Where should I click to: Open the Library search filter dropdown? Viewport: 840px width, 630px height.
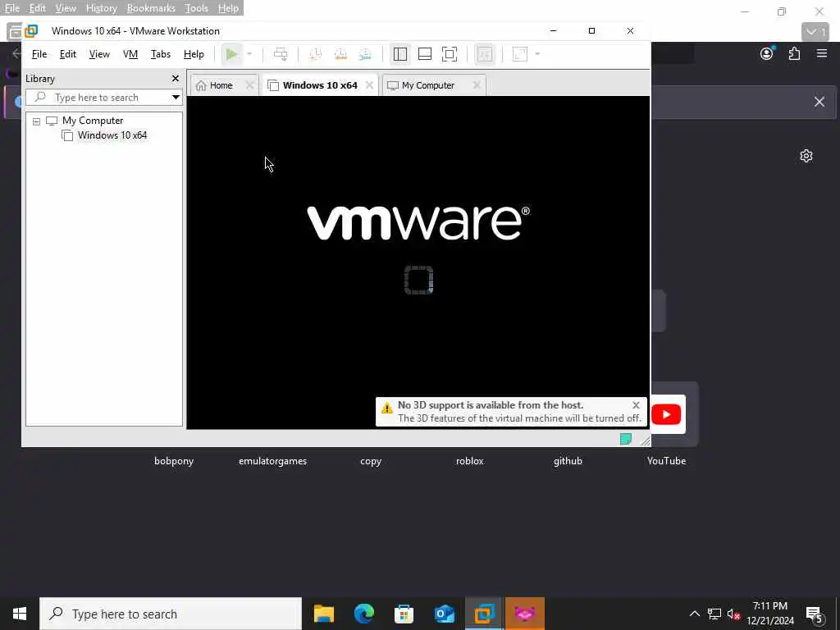click(x=176, y=98)
